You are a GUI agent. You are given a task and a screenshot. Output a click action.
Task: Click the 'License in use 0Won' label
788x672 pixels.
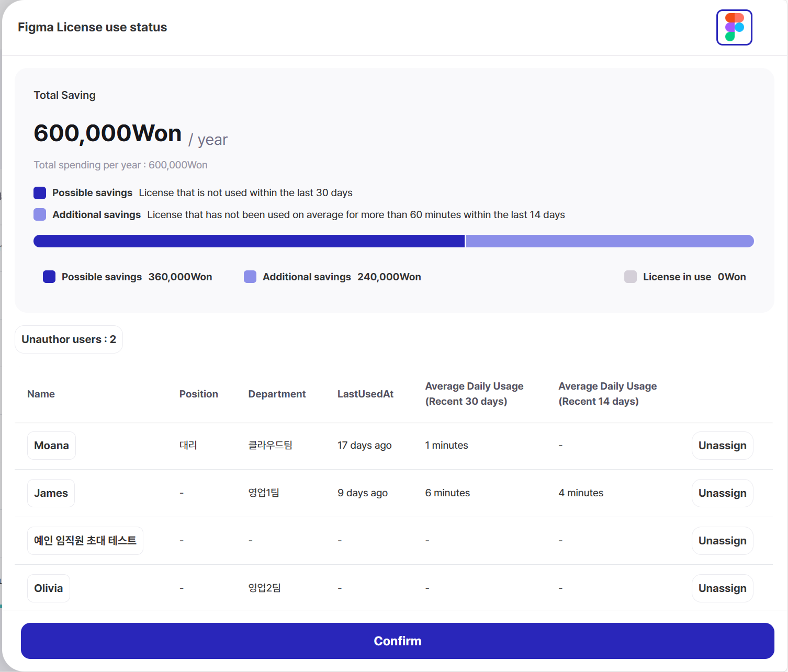pos(694,277)
